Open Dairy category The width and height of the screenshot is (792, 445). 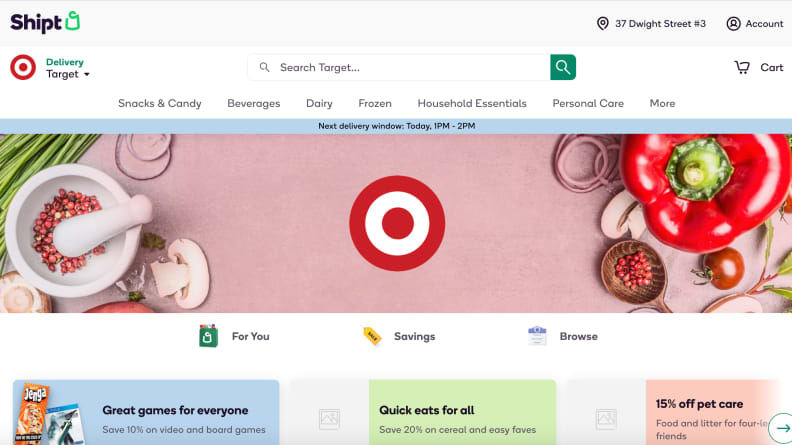pyautogui.click(x=319, y=103)
